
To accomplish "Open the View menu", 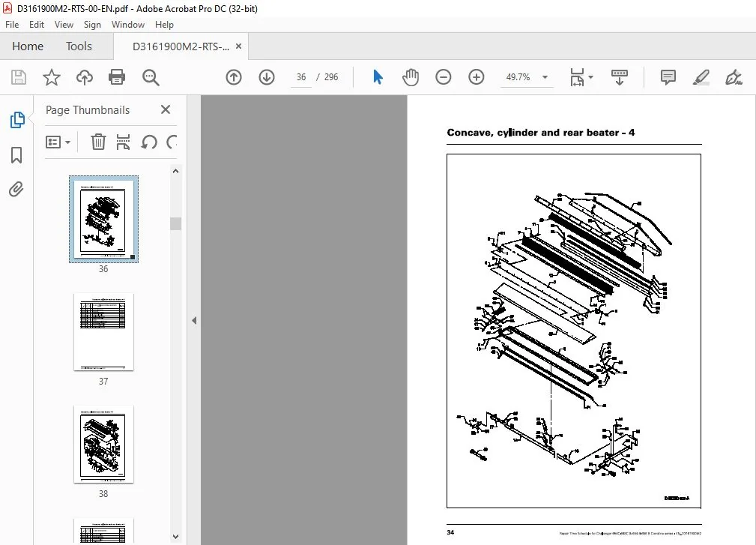I will [64, 25].
